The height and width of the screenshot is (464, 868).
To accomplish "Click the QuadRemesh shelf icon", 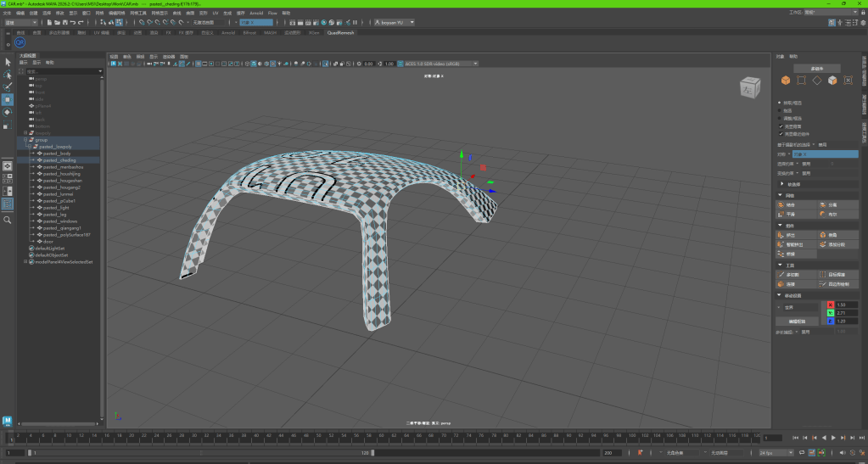I will click(x=20, y=42).
